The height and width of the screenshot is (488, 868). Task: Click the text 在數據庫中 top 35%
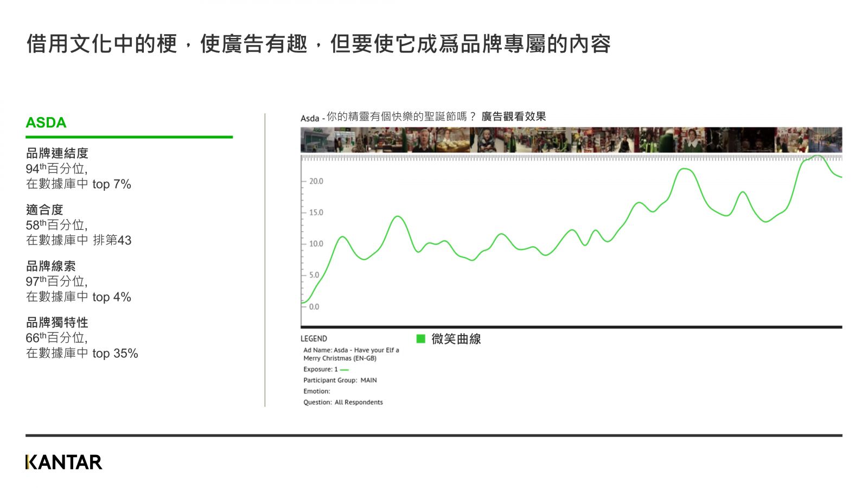click(x=82, y=353)
